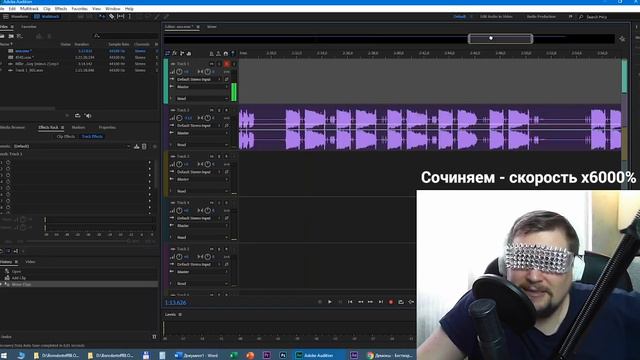The width and height of the screenshot is (640, 360).
Task: Mute Track 3
Action: click(212, 156)
